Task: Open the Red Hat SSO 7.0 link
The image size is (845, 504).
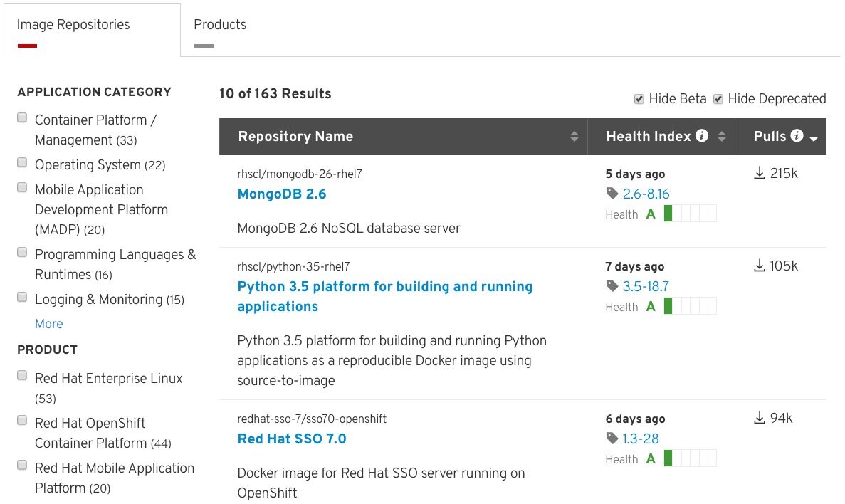Action: [292, 439]
